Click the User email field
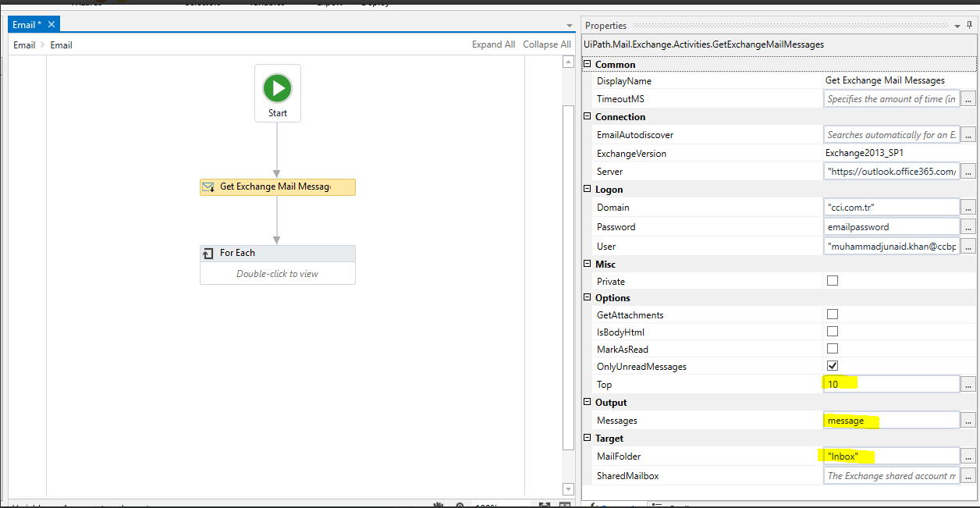This screenshot has width=980, height=508. 891,246
